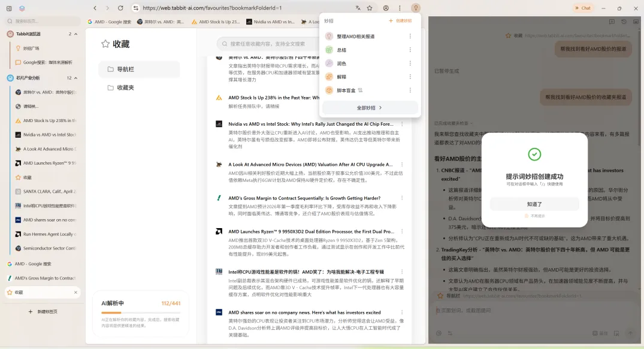Click the screenshot capture icon in chat input
The width and height of the screenshot is (644, 349).
pos(616,333)
